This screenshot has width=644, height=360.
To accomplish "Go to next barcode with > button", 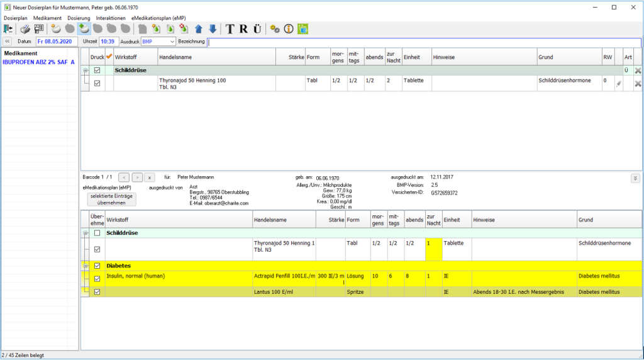I will (137, 177).
